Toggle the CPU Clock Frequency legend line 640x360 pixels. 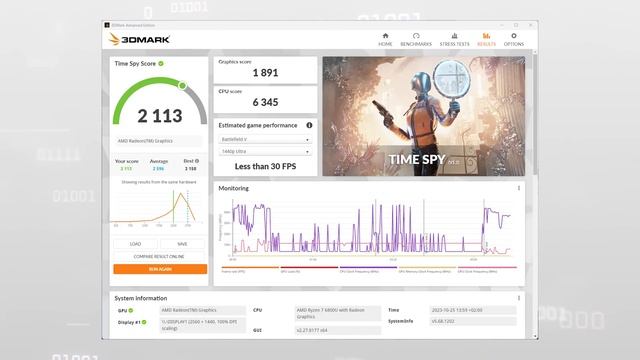coord(368,270)
